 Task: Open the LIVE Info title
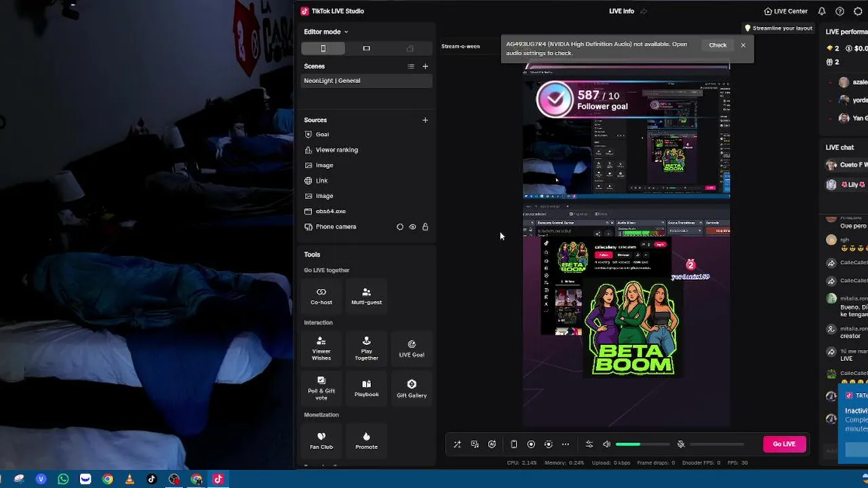pyautogui.click(x=622, y=12)
